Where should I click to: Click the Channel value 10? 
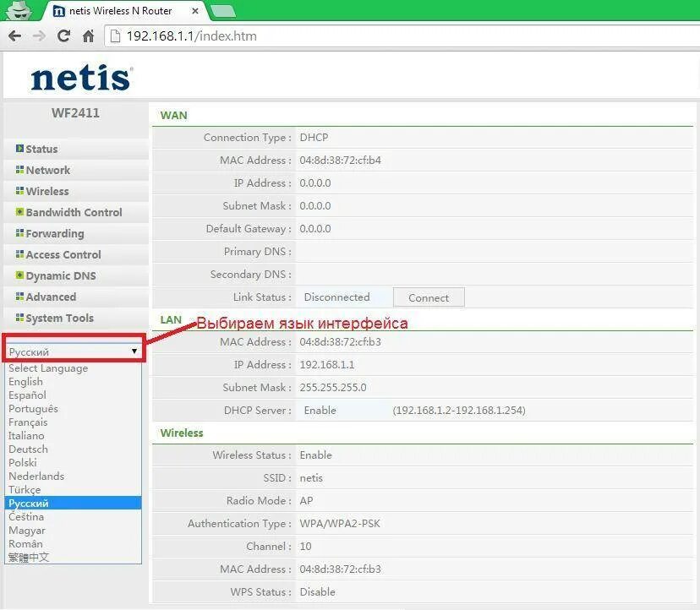305,546
